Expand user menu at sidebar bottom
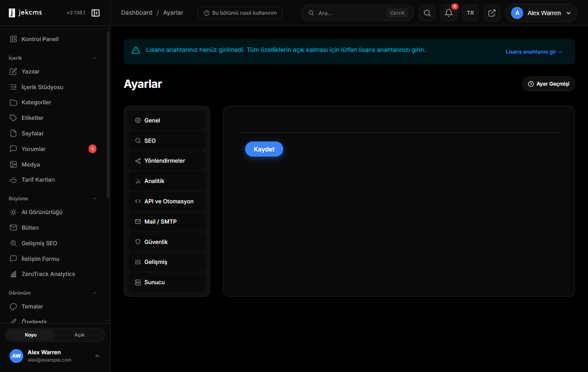Viewport: 588px width, 372px height. 97,356
